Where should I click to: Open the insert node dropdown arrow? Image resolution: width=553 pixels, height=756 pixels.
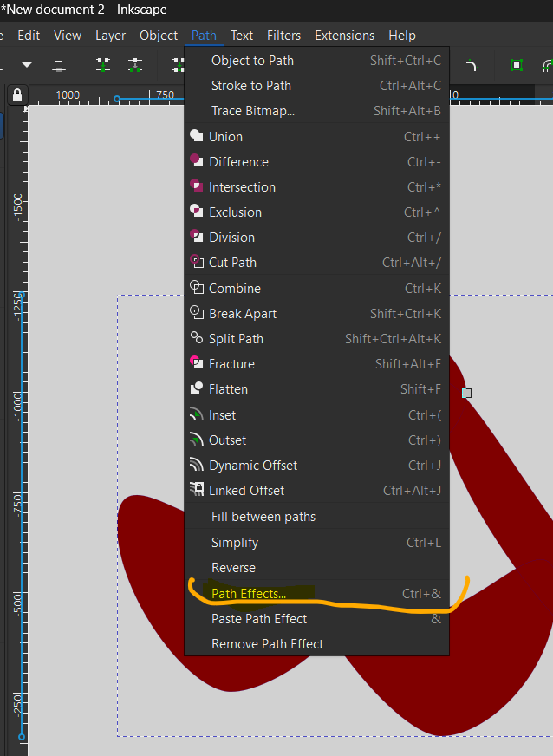(27, 65)
